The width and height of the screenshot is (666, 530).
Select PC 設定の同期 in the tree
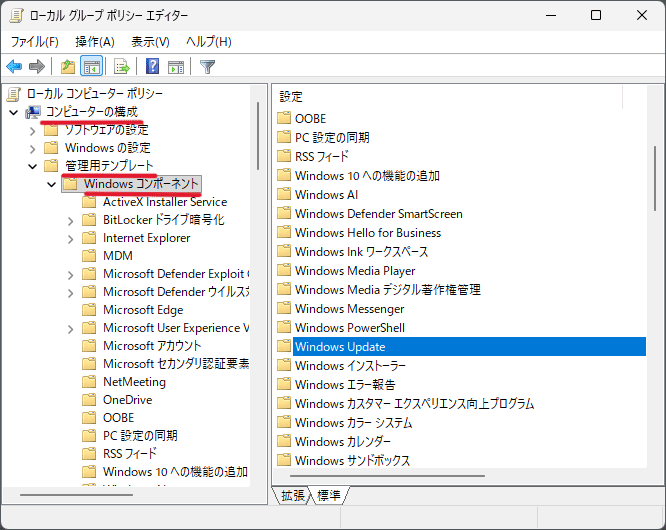tap(140, 436)
